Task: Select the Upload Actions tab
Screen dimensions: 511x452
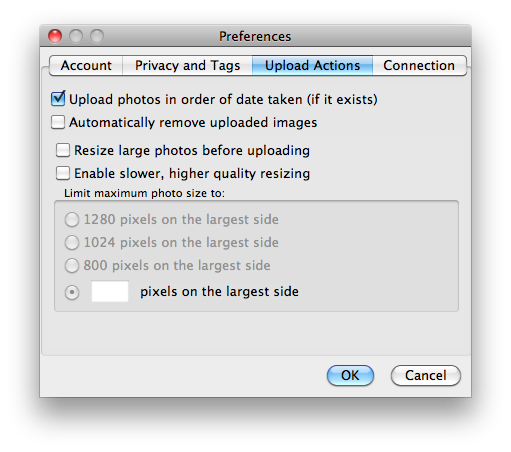Action: (x=312, y=65)
